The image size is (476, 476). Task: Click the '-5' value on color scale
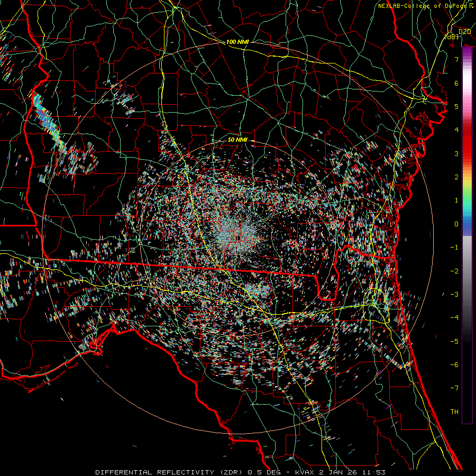(x=454, y=342)
